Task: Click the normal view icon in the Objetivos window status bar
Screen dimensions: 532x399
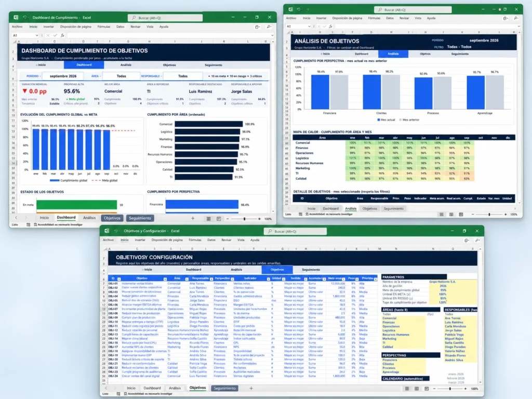Action: point(407,389)
